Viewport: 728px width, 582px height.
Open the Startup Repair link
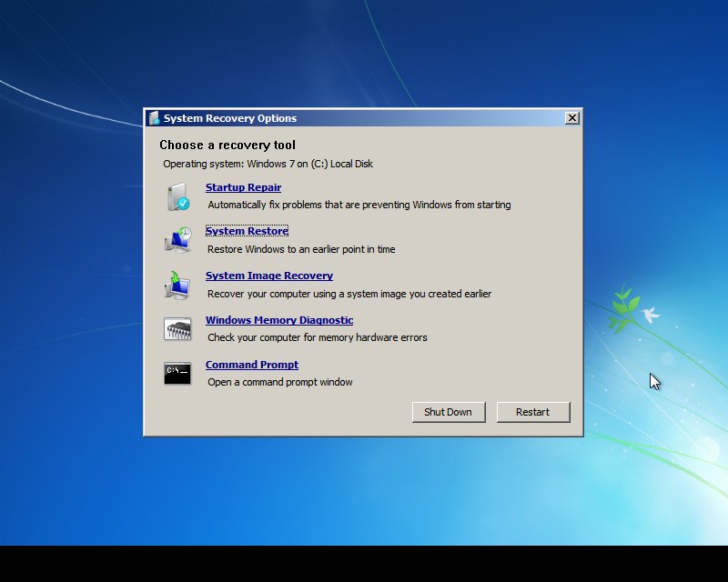tap(243, 187)
